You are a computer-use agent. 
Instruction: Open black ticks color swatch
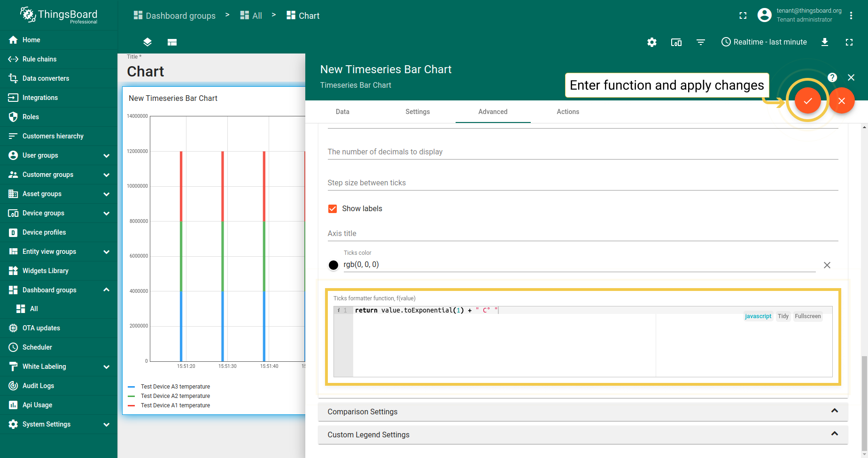point(333,265)
